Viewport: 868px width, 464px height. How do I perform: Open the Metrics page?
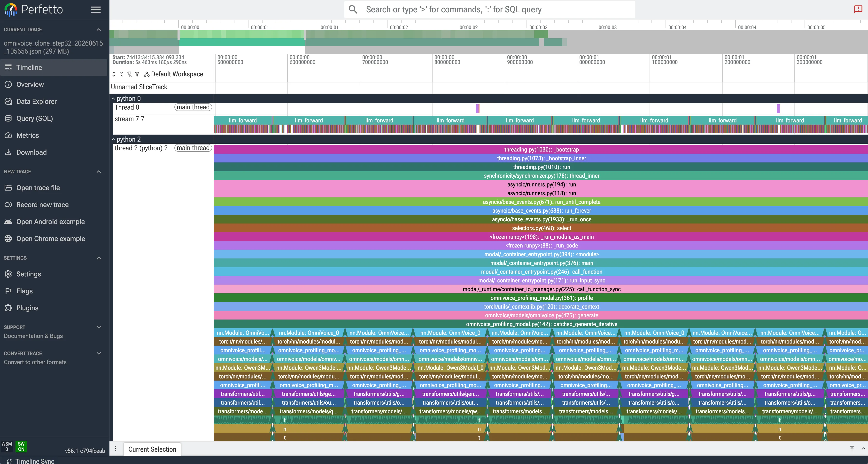54,135
